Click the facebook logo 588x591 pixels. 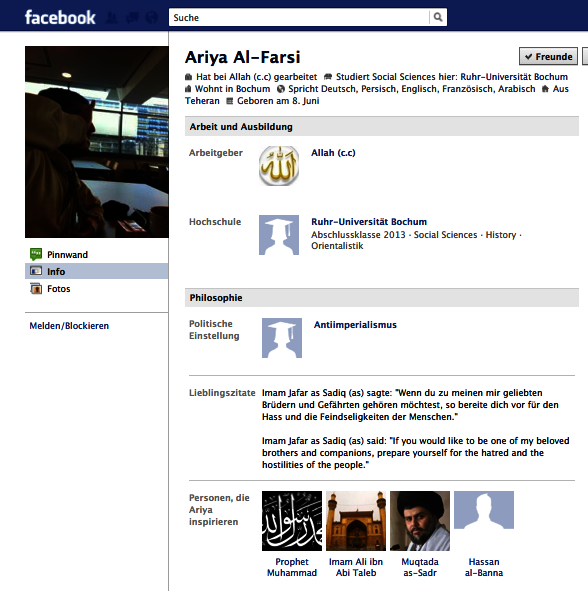[x=60, y=17]
